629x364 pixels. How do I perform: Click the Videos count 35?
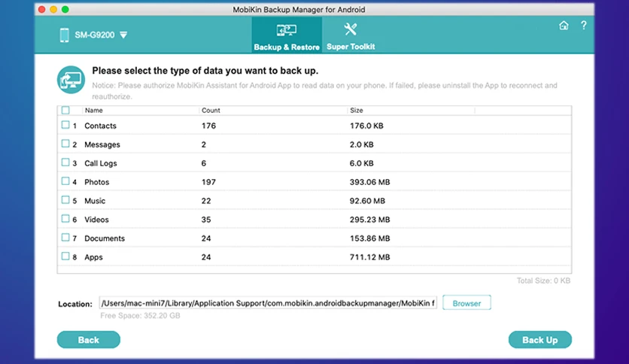(x=206, y=220)
